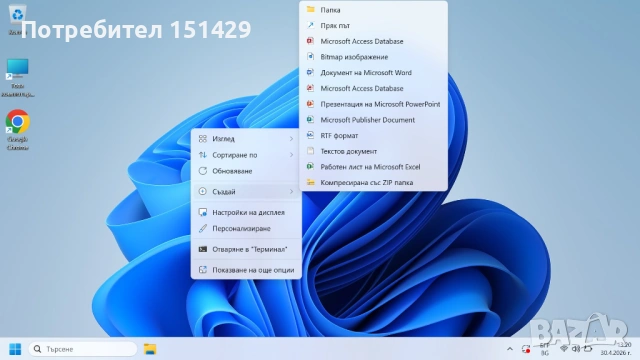Click the Търсене taskbar search box
Screen dimensions: 640x360
point(83,349)
